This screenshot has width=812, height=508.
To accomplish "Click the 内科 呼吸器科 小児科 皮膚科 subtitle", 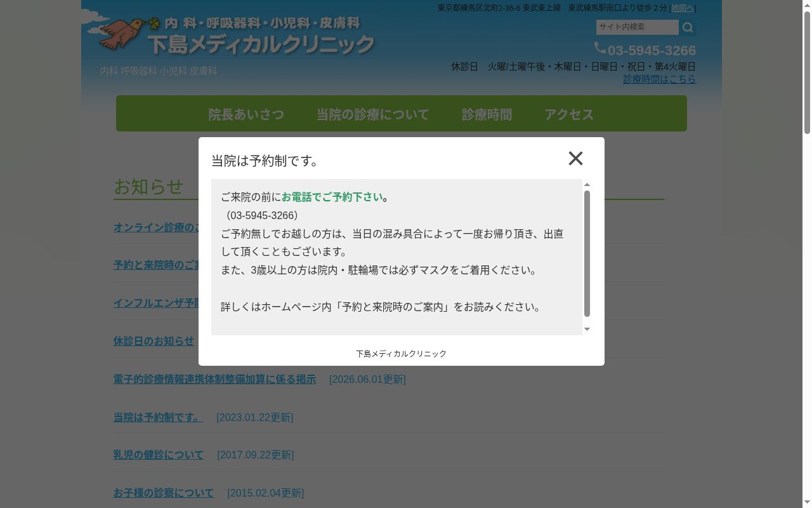I will (x=159, y=71).
